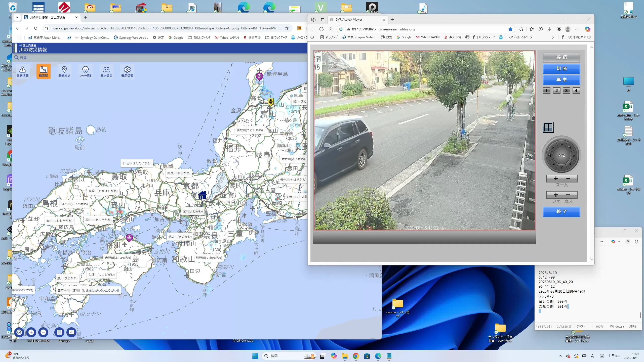Toggle the 観測所 observation stations layer
This screenshot has width=644, height=362.
[x=43, y=71]
